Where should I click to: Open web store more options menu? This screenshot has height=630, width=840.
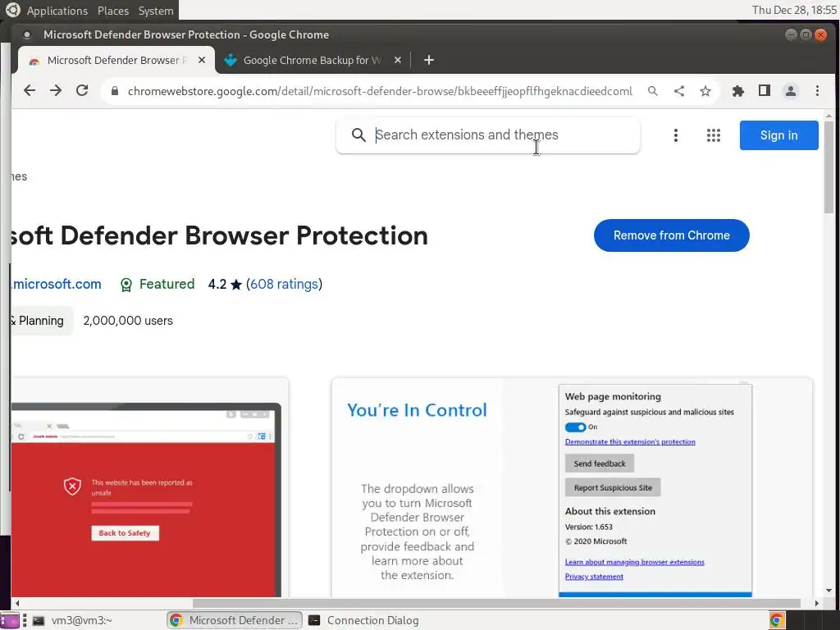[x=676, y=135]
